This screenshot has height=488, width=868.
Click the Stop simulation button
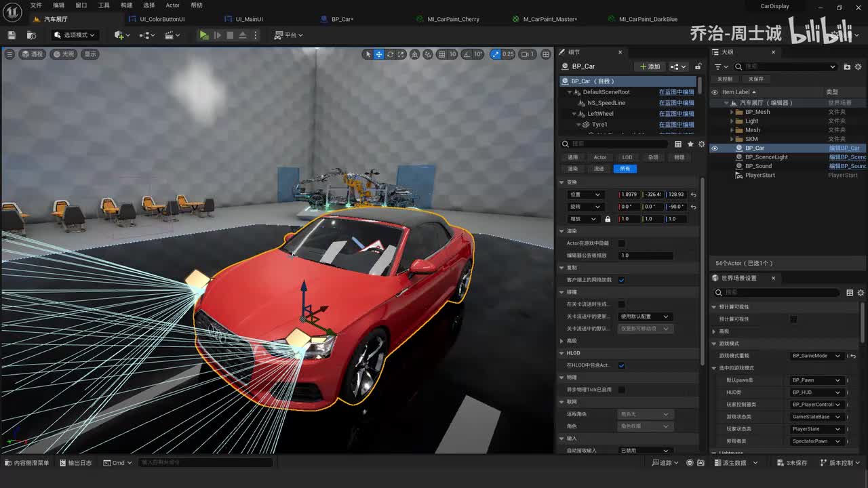point(230,35)
